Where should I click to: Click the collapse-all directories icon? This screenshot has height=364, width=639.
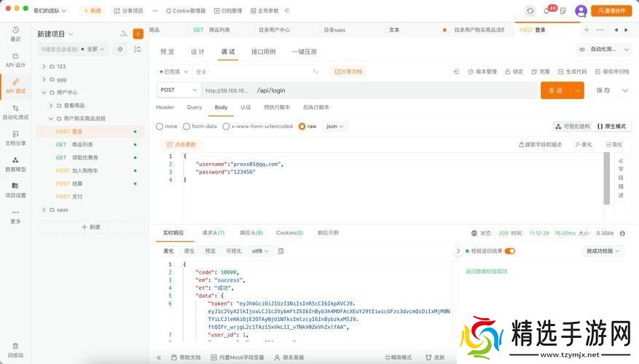[137, 50]
